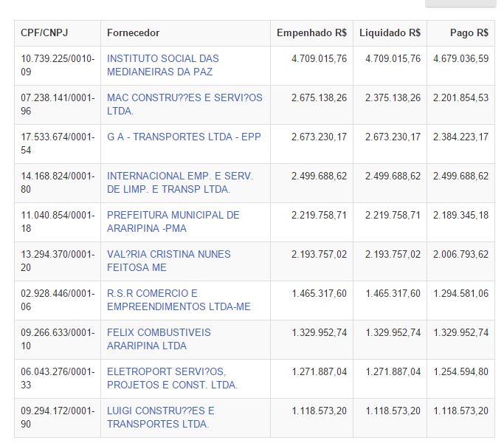The image size is (504, 446).
Task: Open PREFEITURA MUNICIPAL DE ARARIPINA -PMA link
Action: tap(173, 222)
